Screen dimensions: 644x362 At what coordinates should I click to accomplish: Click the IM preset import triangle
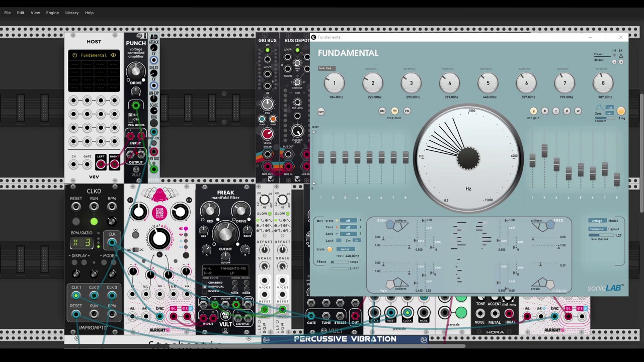[x=614, y=55]
